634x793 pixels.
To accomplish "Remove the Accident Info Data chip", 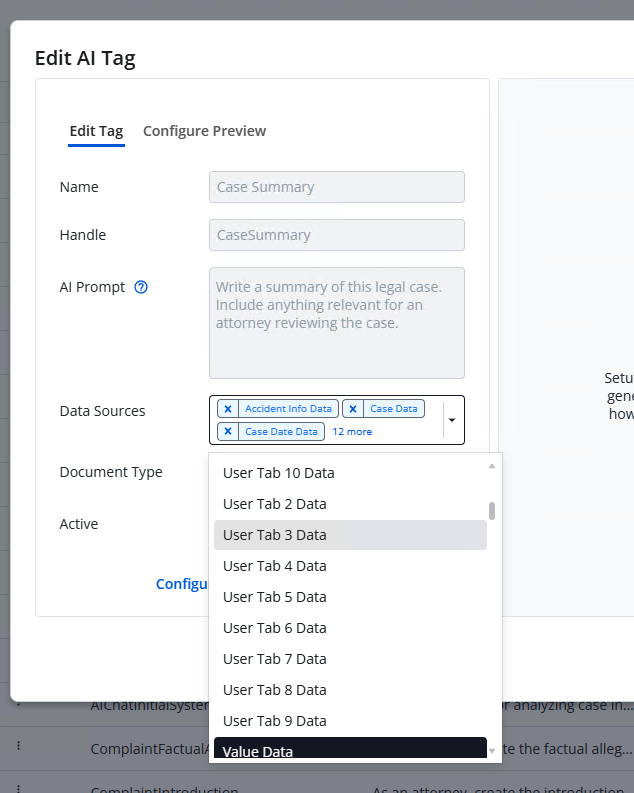I will point(228,409).
